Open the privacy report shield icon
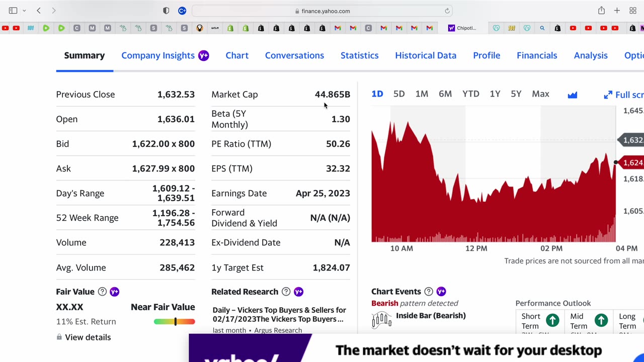644x362 pixels. (167, 11)
